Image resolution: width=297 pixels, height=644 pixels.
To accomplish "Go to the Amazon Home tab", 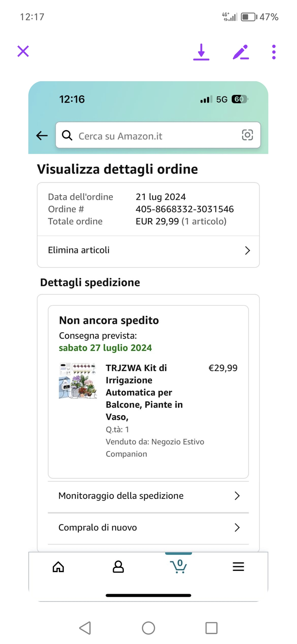I will click(x=58, y=567).
